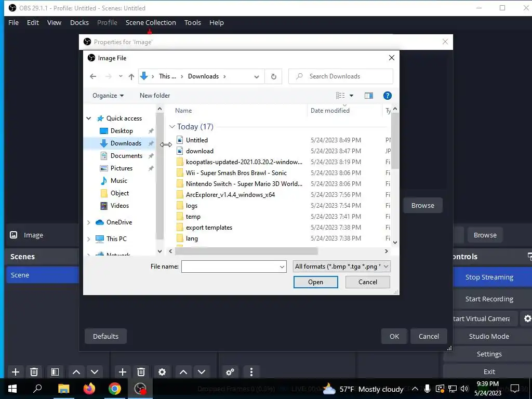This screenshot has width=532, height=399.
Task: Click Defaults in the Properties window
Action: (x=105, y=336)
